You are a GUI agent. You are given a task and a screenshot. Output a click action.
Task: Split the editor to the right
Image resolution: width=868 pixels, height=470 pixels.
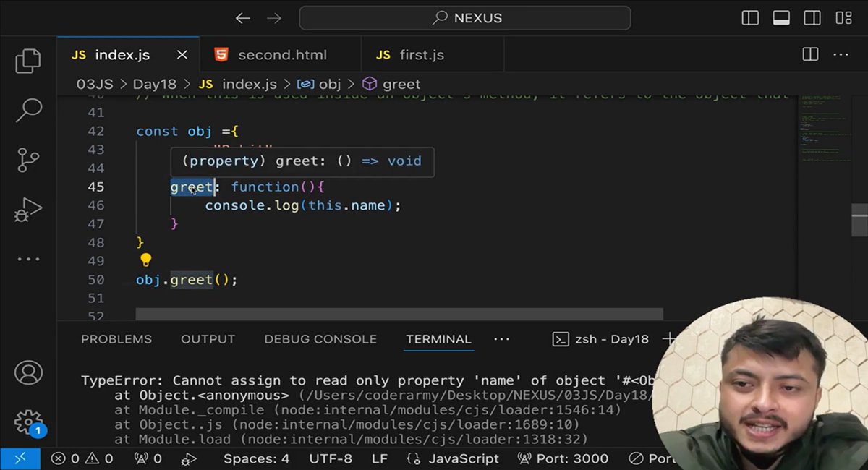pos(810,55)
